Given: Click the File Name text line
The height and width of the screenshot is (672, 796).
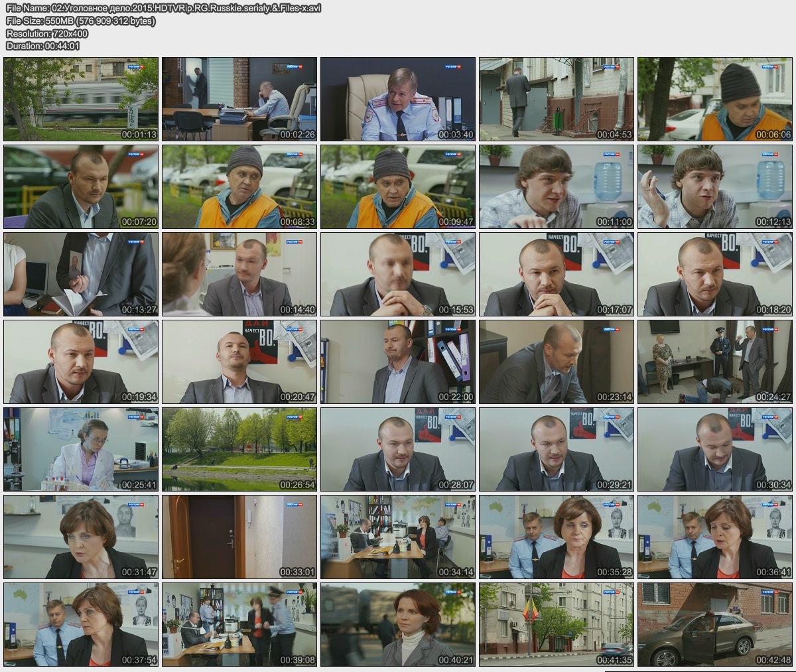Looking at the screenshot, I should (163, 8).
